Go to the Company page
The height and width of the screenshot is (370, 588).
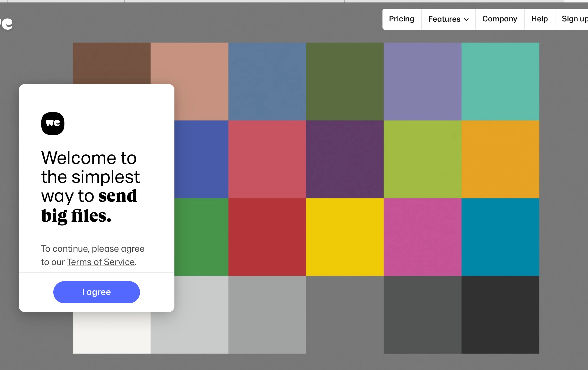[499, 19]
